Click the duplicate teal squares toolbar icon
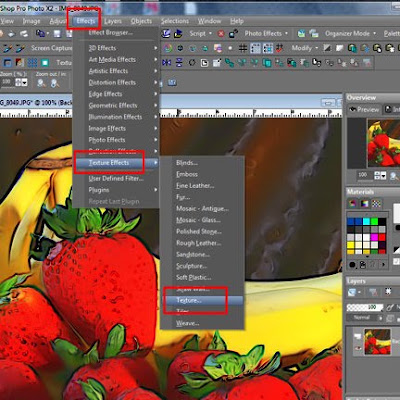Screen dimensions: 400x400 (266, 62)
